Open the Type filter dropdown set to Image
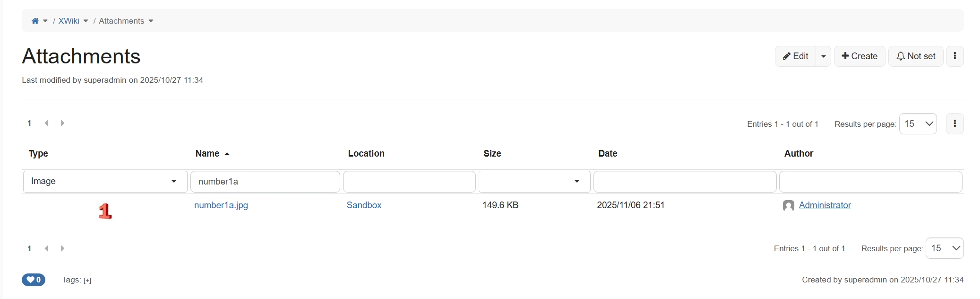The width and height of the screenshot is (980, 299). coord(105,182)
